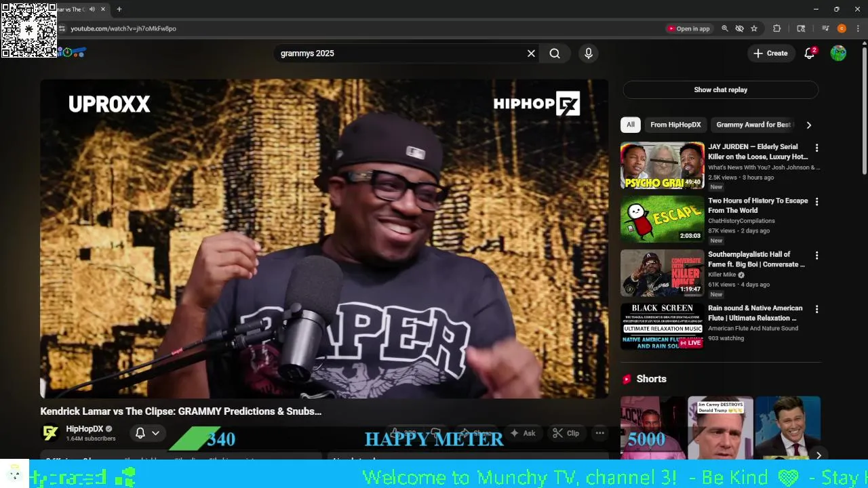Click the ChatHistoryCompilations channel name
This screenshot has height=488, width=868.
[741, 221]
